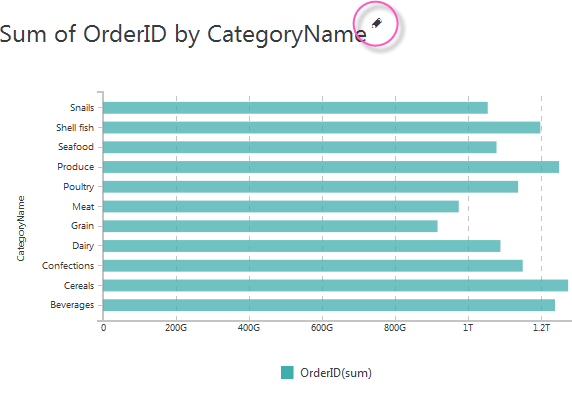Select the Beverages bar
This screenshot has height=406, width=572.
click(329, 305)
